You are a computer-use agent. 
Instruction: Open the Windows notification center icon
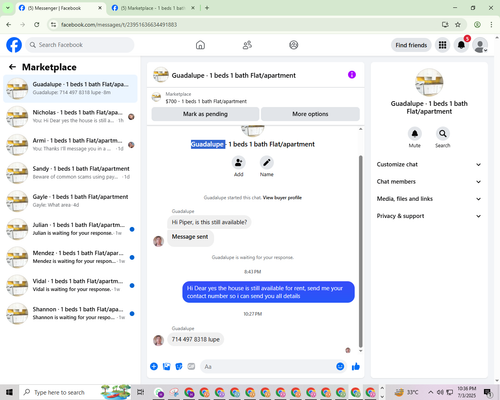coord(488,392)
